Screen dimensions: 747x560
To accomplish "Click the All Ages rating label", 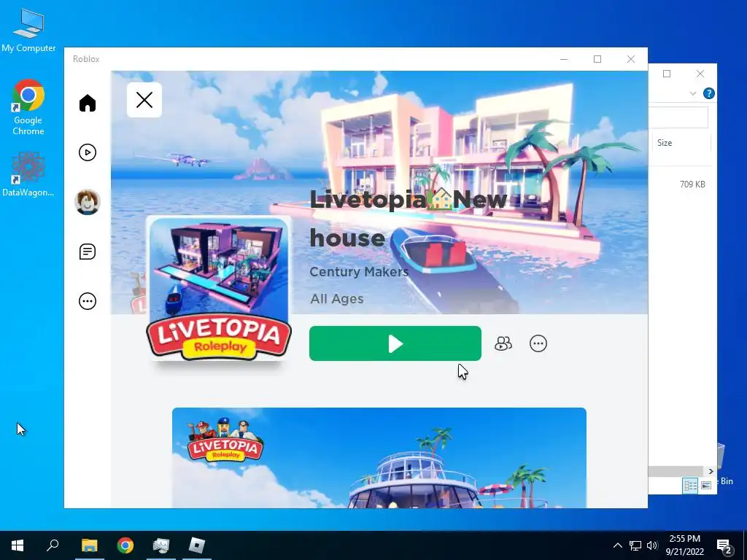I will 337,298.
